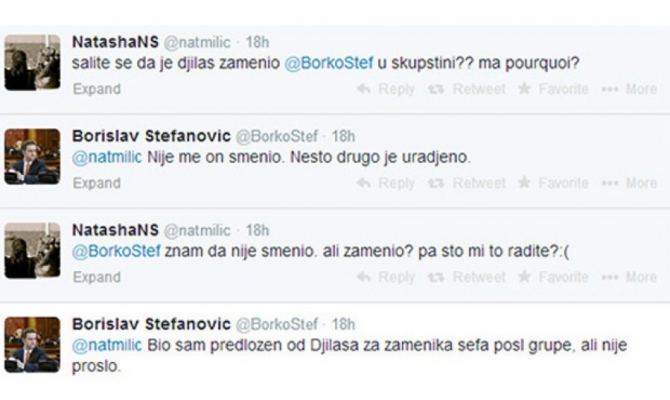
Task: Expand Borislav's 'Nije me on smenio' tweet
Action: pyautogui.click(x=96, y=183)
